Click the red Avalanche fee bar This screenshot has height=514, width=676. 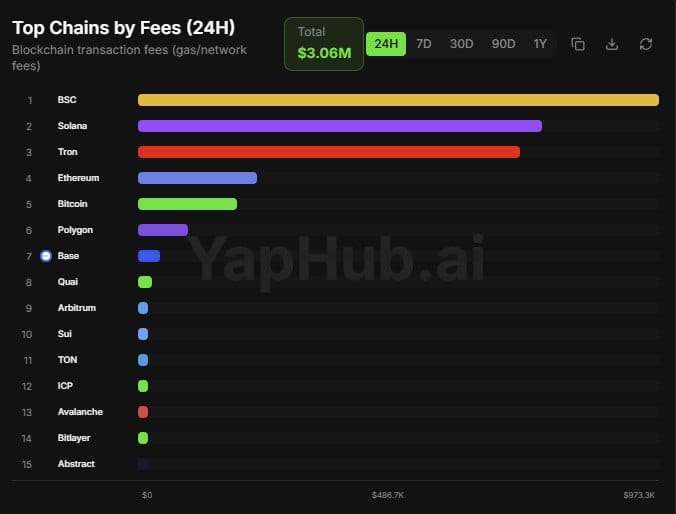pos(143,412)
